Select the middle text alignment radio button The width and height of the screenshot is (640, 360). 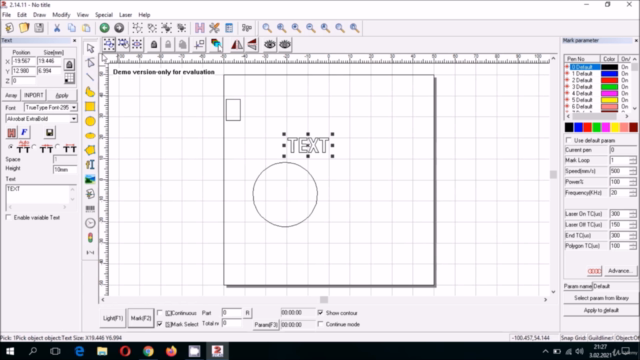34,147
